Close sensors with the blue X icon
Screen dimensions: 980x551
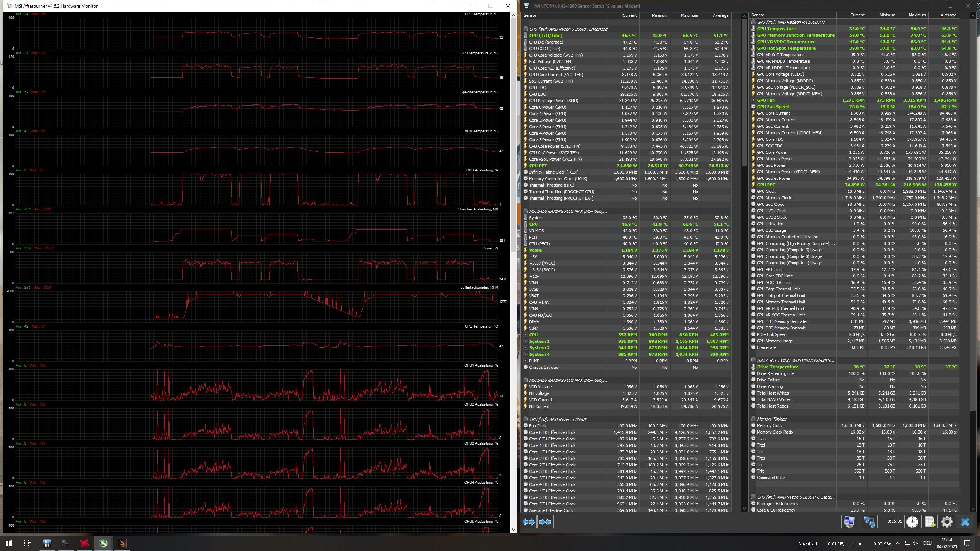coord(965,522)
